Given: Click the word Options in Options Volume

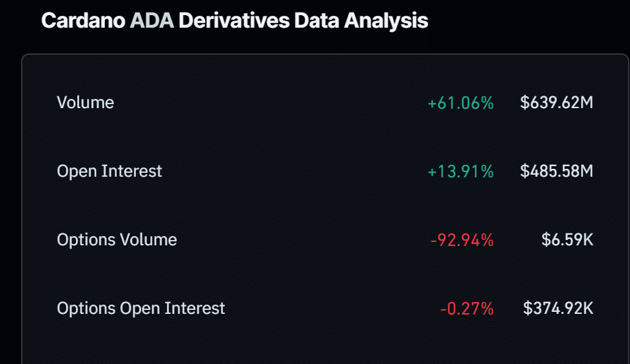Looking at the screenshot, I should coord(86,240).
